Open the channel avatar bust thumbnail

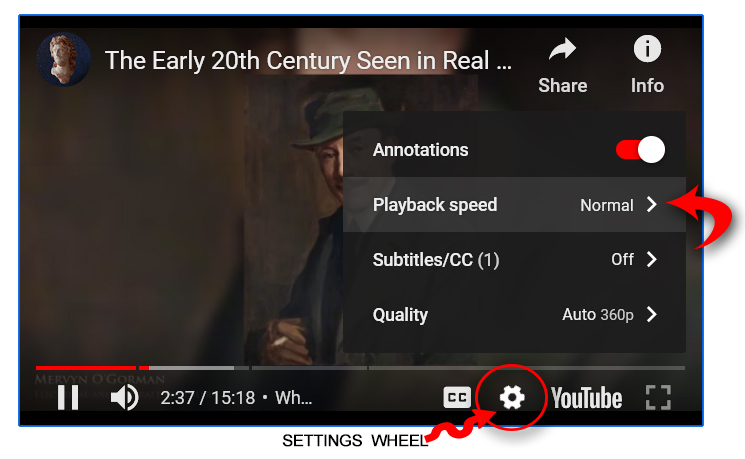pos(64,59)
